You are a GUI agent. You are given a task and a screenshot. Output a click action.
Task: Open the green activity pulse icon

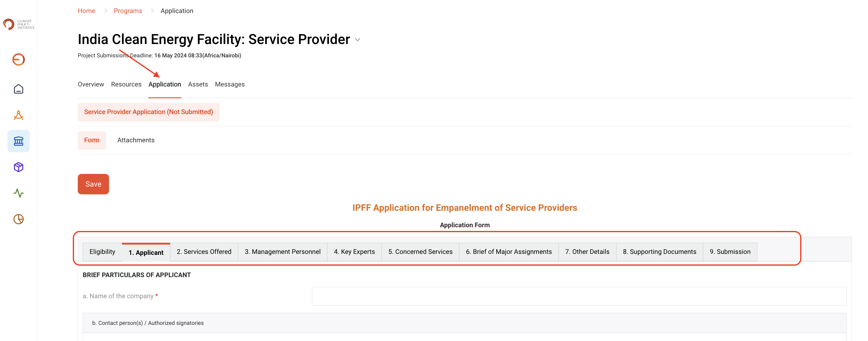[19, 193]
